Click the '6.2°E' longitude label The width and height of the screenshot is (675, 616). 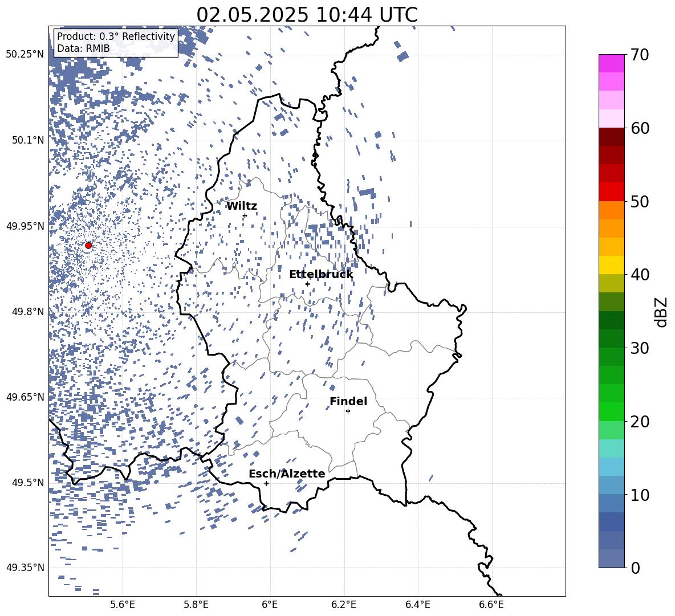pos(344,605)
